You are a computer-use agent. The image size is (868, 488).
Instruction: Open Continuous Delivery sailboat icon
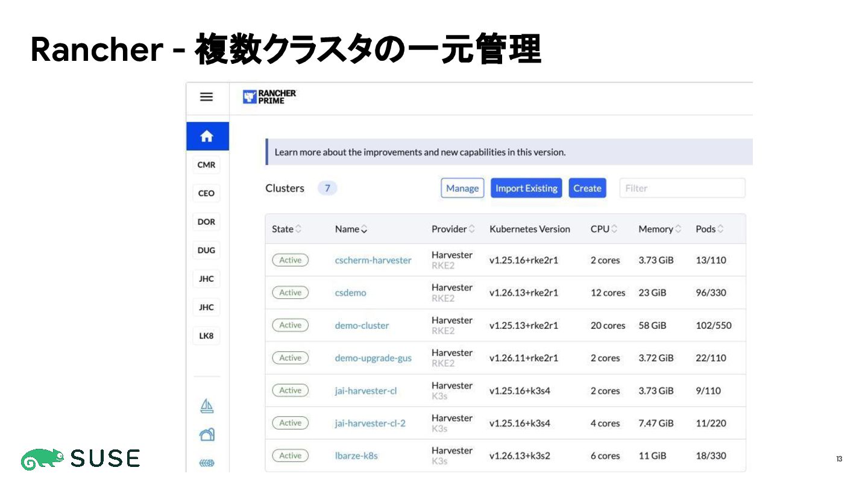tap(207, 406)
